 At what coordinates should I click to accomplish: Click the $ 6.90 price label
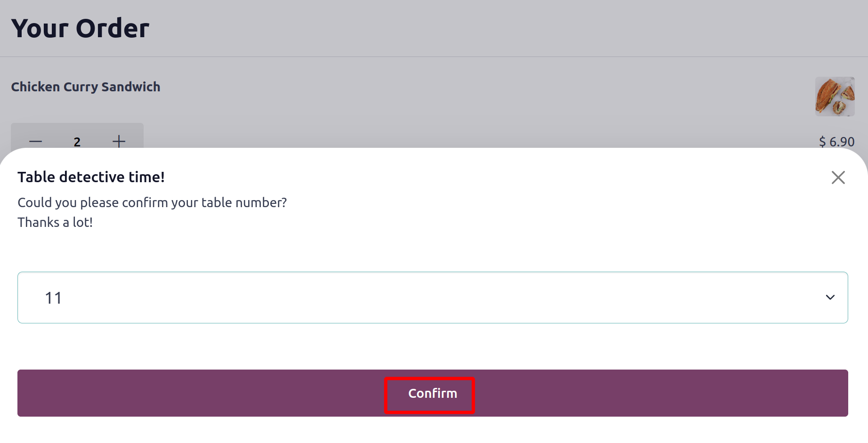pyautogui.click(x=836, y=141)
